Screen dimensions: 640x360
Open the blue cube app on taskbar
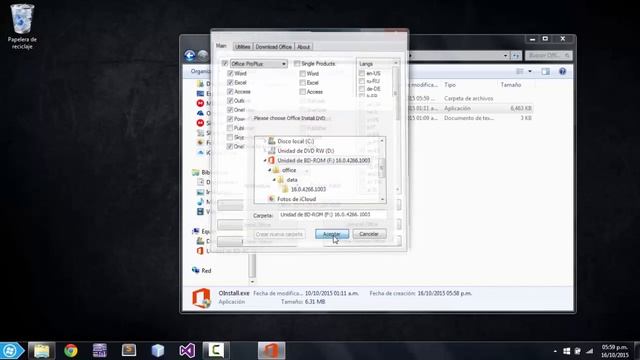tap(158, 351)
